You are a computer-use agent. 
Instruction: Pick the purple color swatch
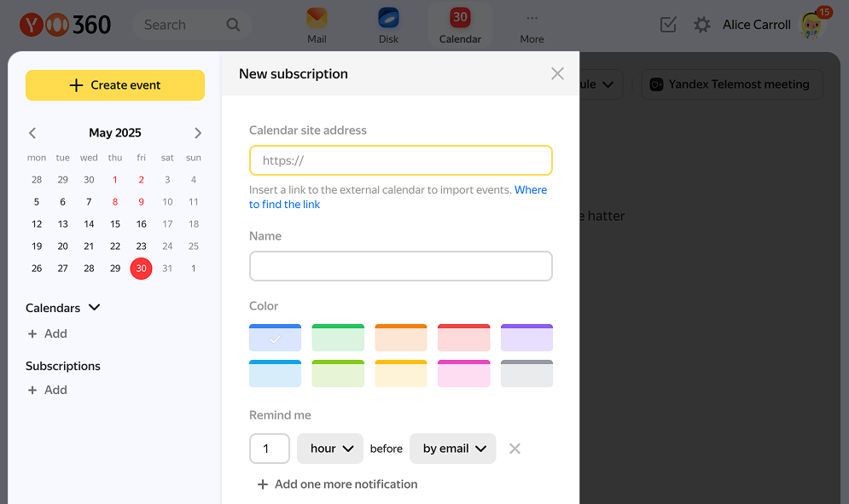(526, 338)
